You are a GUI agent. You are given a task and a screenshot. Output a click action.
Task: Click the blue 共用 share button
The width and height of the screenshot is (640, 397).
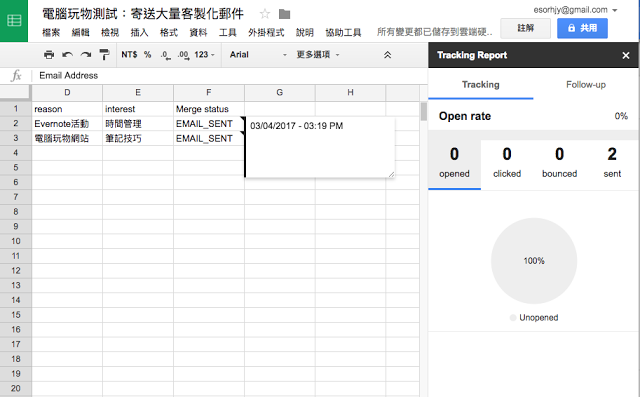pos(582,28)
